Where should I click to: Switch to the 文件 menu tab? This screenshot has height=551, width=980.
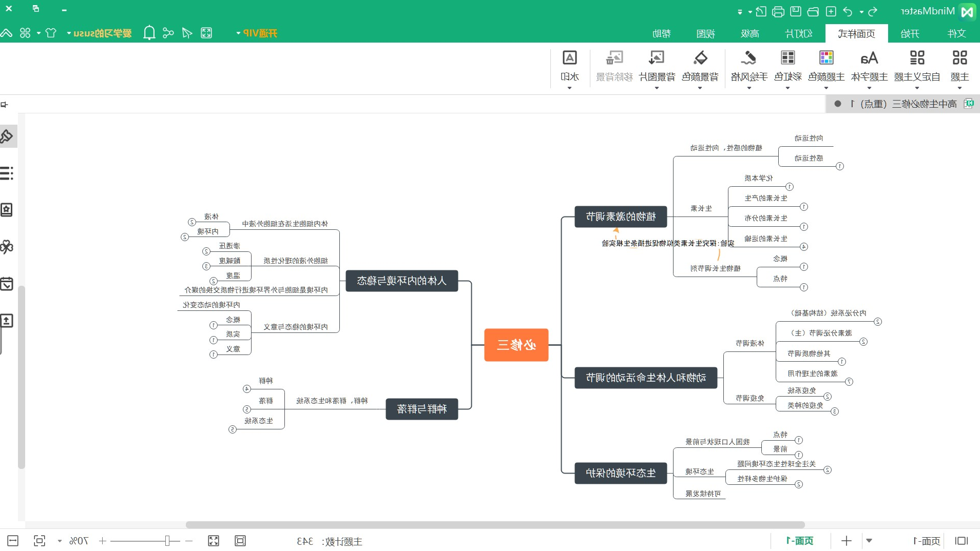(956, 33)
